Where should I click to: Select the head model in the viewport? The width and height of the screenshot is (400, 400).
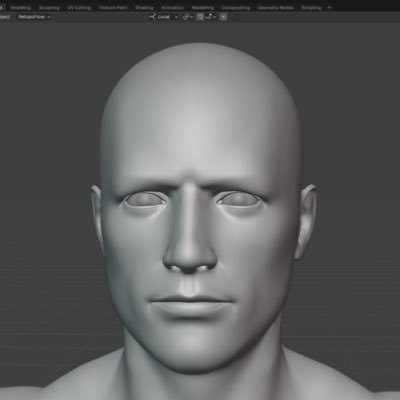click(200, 207)
